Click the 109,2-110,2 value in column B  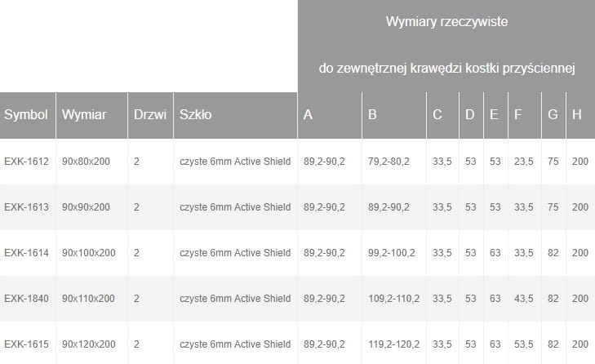coord(393,299)
